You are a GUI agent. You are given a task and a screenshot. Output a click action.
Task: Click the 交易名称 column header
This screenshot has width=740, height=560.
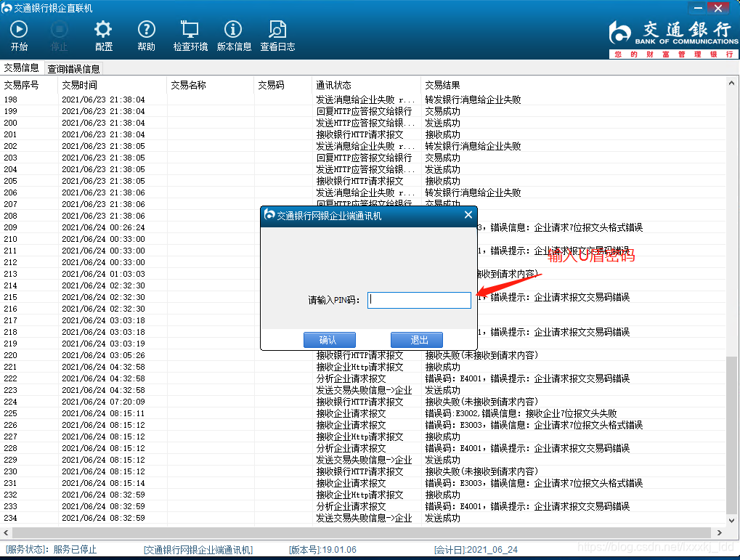click(211, 85)
